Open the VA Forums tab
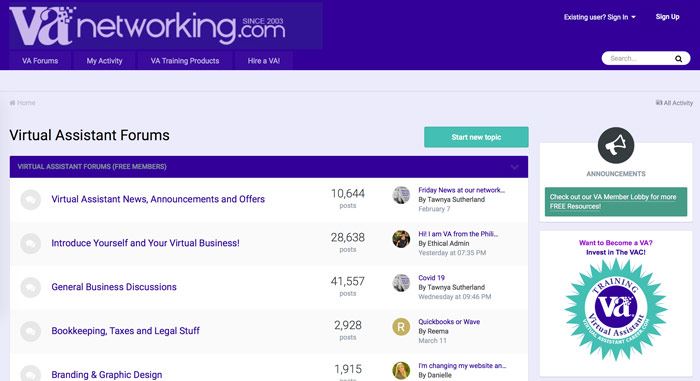700x381 pixels. [x=40, y=61]
